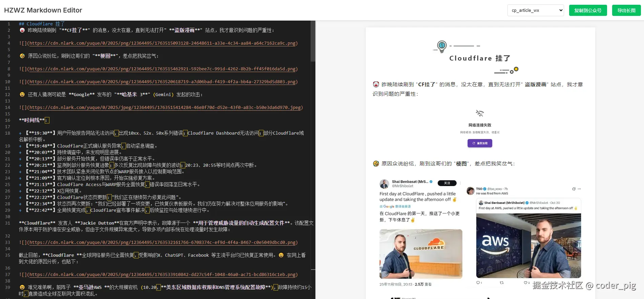Click the smiley emoji on line 12
This screenshot has height=299, width=644.
22,95
